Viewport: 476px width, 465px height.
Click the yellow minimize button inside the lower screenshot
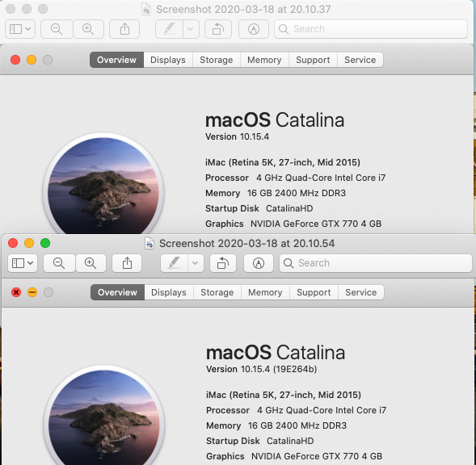(x=32, y=292)
